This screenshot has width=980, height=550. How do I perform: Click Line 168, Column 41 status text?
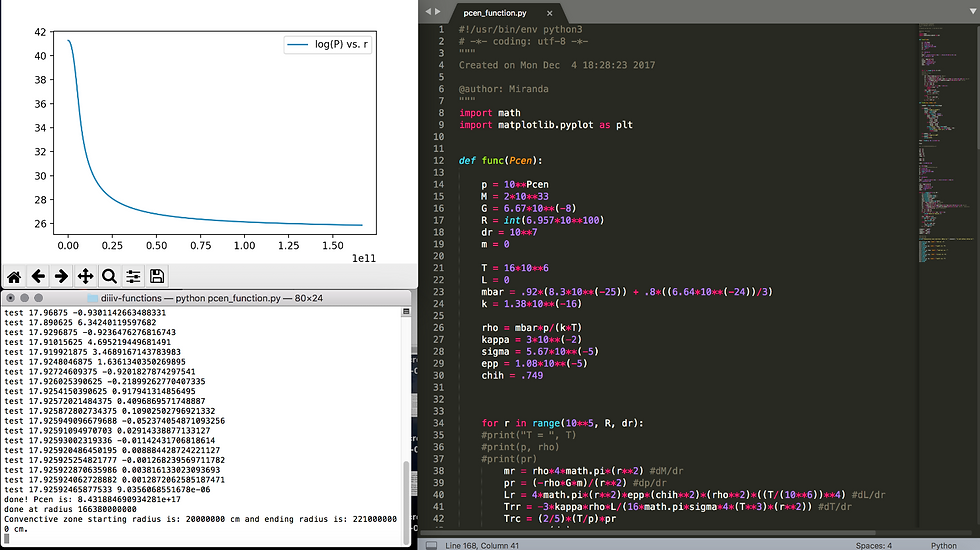[x=482, y=546]
